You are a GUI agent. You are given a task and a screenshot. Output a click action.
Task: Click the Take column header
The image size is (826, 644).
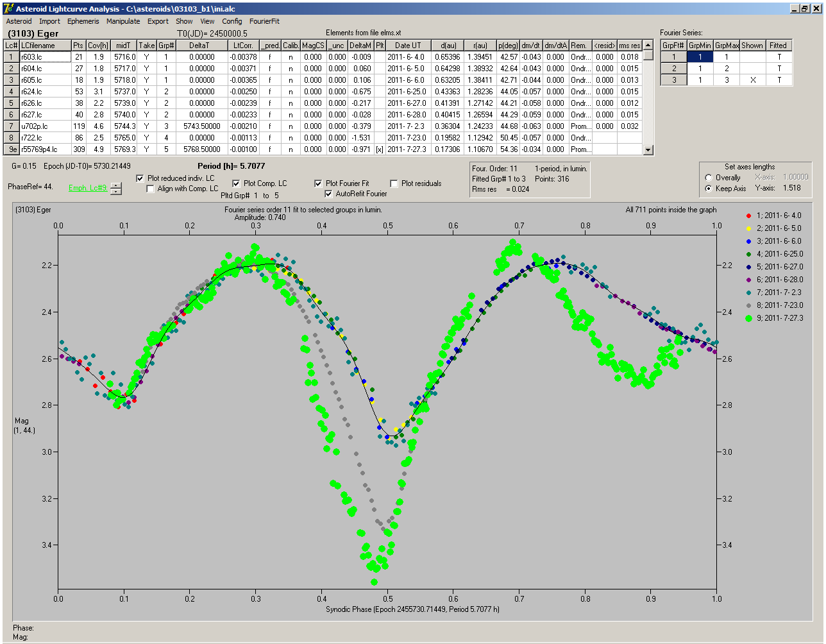(x=146, y=46)
